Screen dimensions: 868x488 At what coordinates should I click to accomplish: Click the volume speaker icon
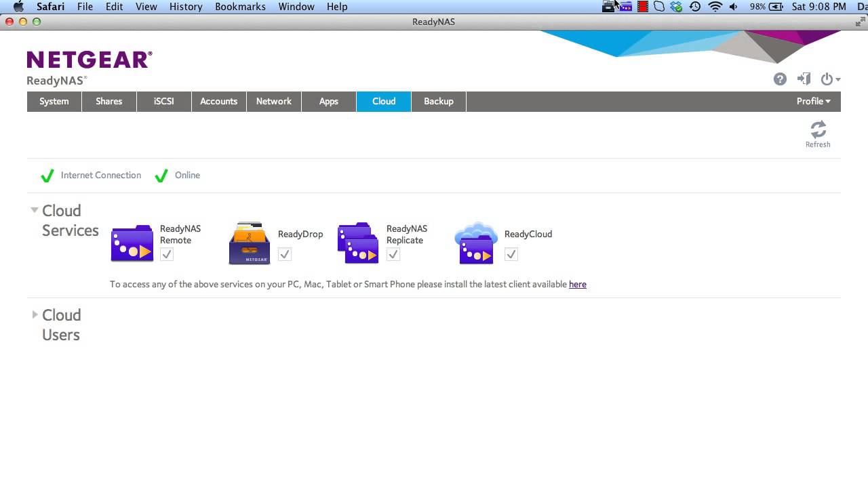tap(733, 7)
